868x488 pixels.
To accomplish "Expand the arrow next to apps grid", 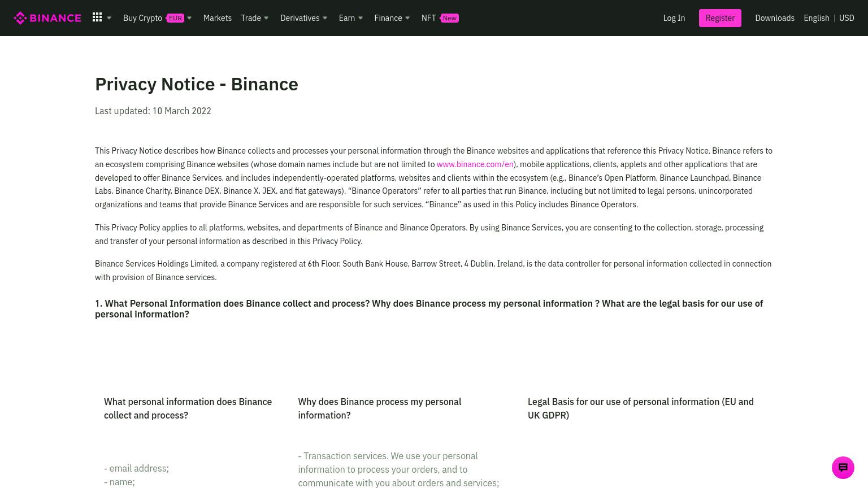I will 109,18.
